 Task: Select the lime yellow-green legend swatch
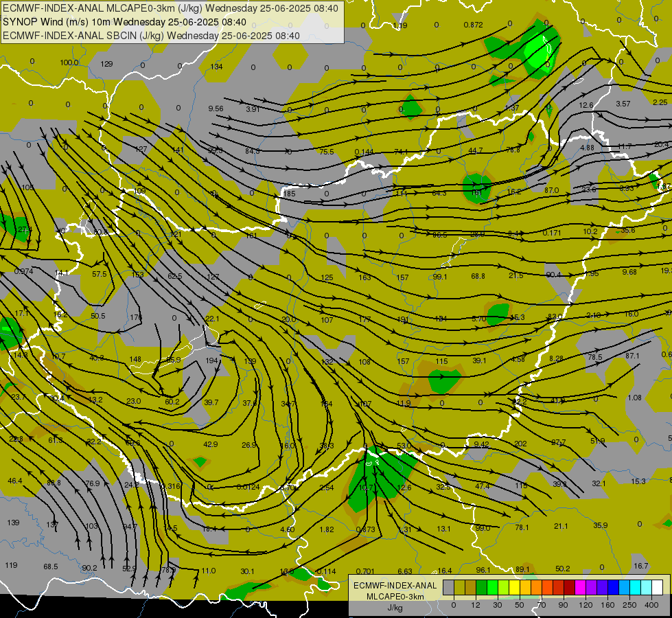504,587
